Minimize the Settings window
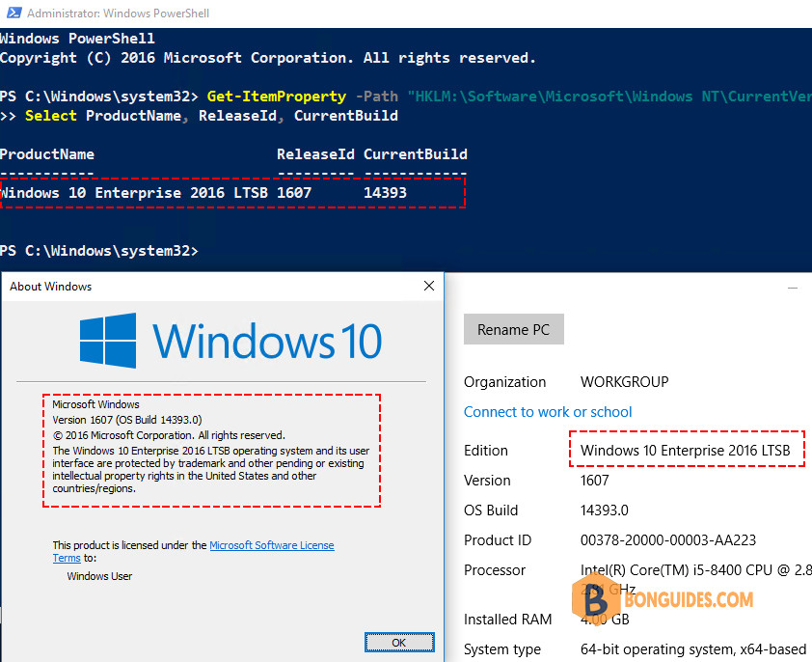 (x=793, y=288)
